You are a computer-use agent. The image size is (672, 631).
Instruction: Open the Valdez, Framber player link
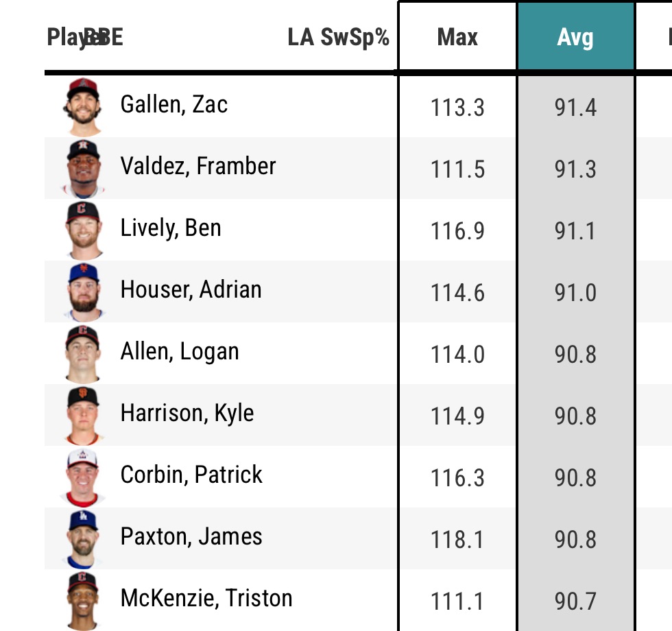[198, 167]
